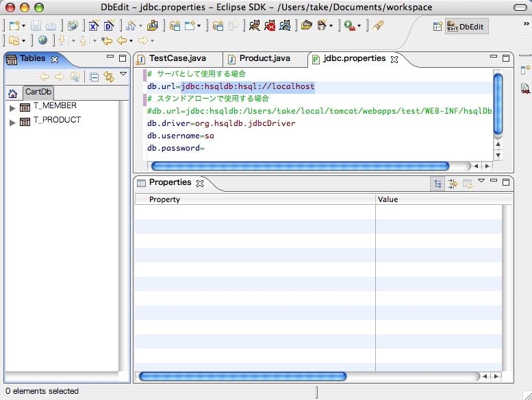The image size is (532, 400).
Task: Click the T_PRODUCT table icon
Action: pyautogui.click(x=25, y=121)
